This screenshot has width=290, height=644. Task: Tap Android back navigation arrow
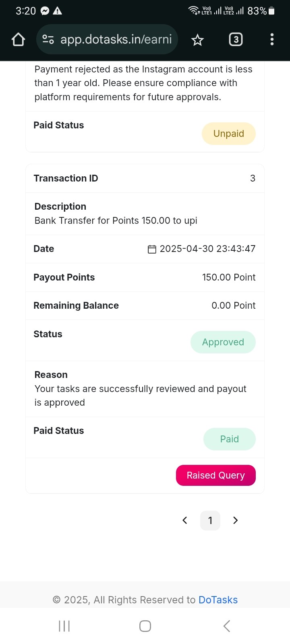point(227,626)
